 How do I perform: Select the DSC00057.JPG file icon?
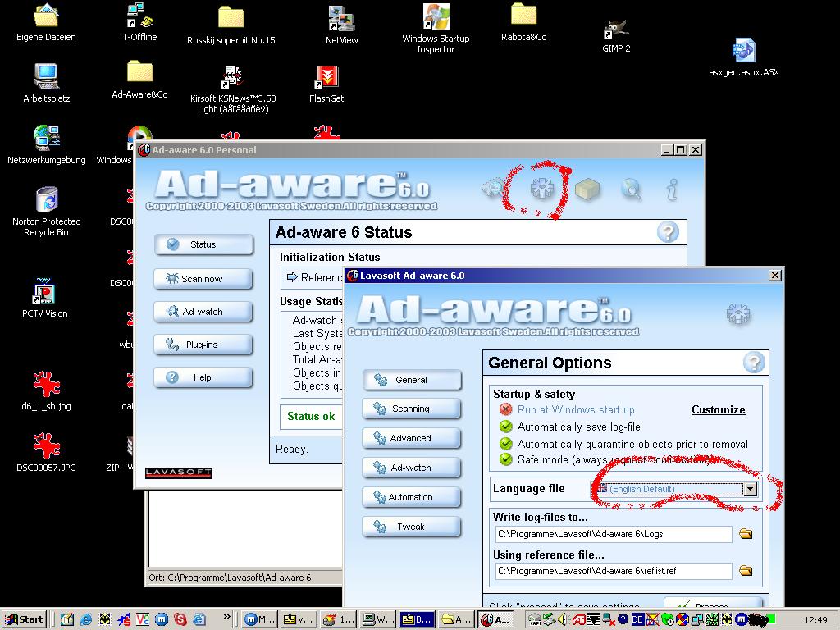46,453
